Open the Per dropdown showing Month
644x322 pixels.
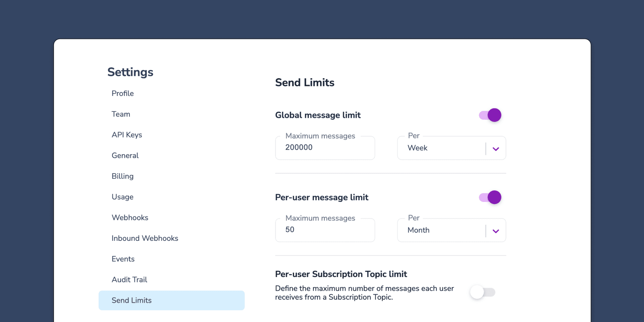496,230
